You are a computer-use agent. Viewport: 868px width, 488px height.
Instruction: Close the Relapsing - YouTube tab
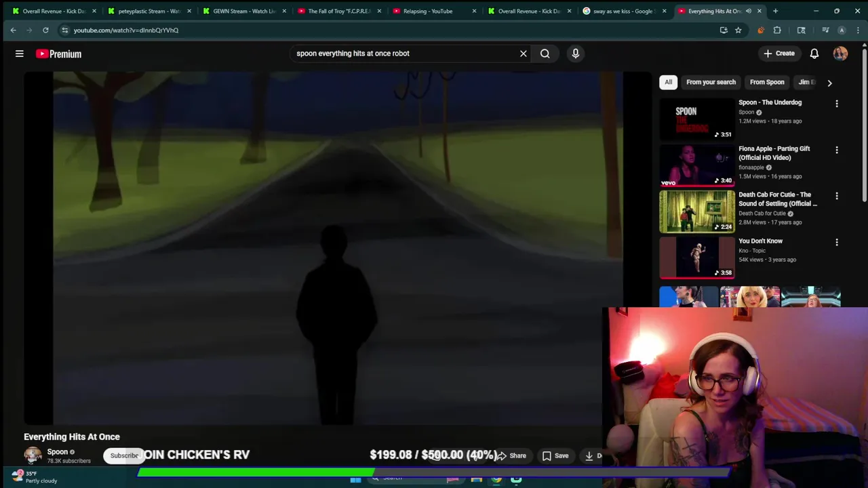tap(474, 11)
